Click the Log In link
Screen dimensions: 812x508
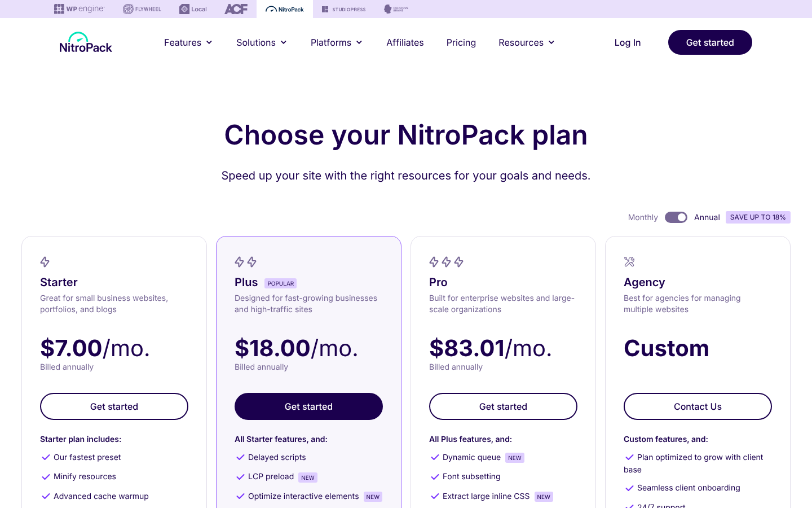[628, 42]
